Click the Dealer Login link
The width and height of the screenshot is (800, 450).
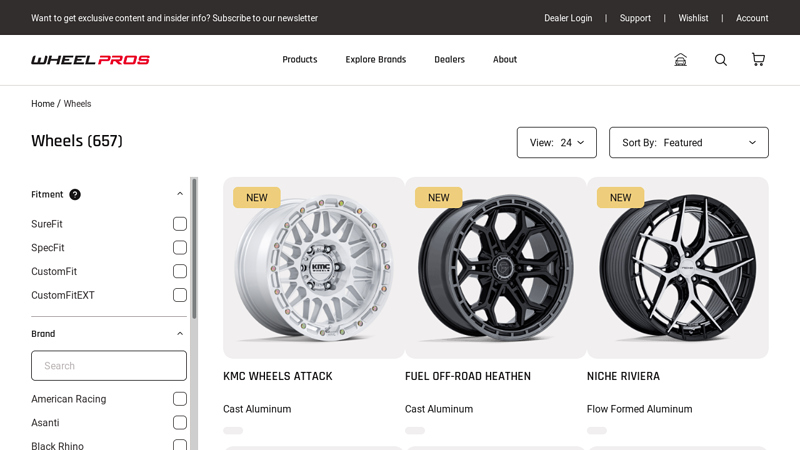pos(568,18)
